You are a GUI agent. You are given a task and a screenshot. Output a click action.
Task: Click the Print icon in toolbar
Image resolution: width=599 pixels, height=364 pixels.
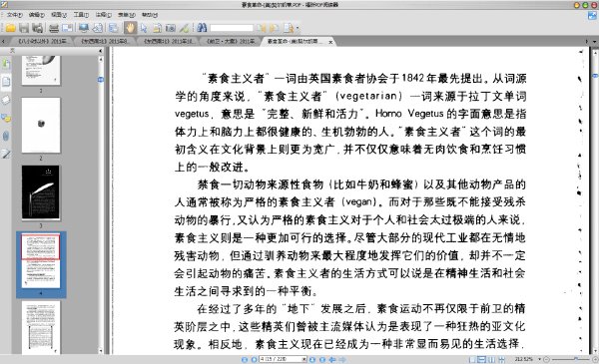[x=54, y=28]
